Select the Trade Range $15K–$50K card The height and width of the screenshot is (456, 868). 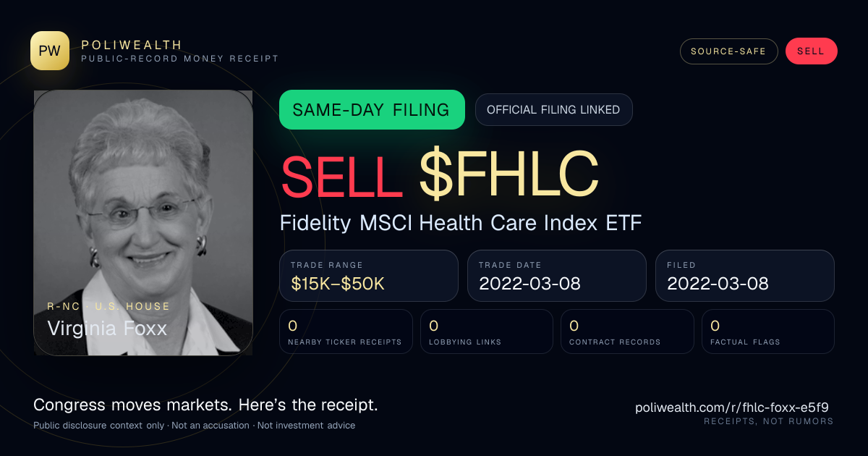pyautogui.click(x=369, y=276)
